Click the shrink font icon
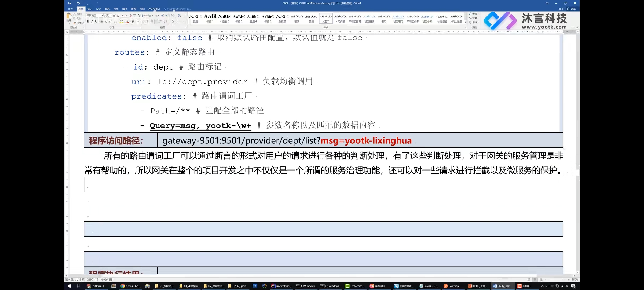This screenshot has height=290, width=644. click(118, 16)
